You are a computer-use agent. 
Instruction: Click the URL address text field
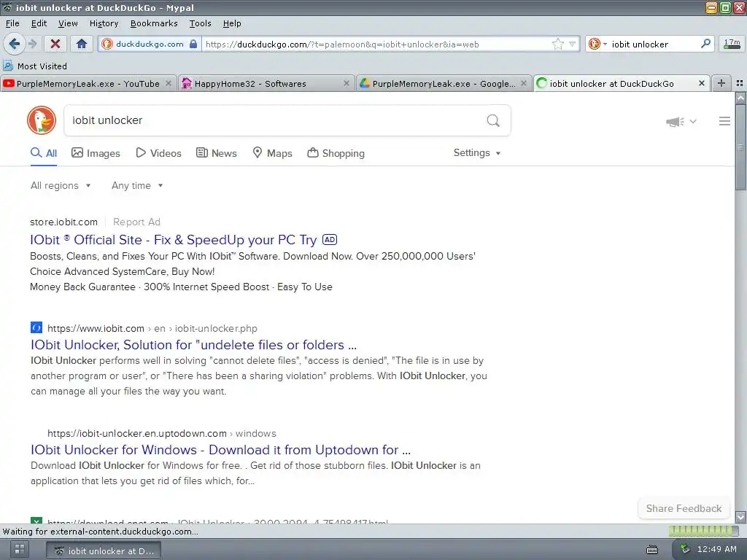[376, 44]
